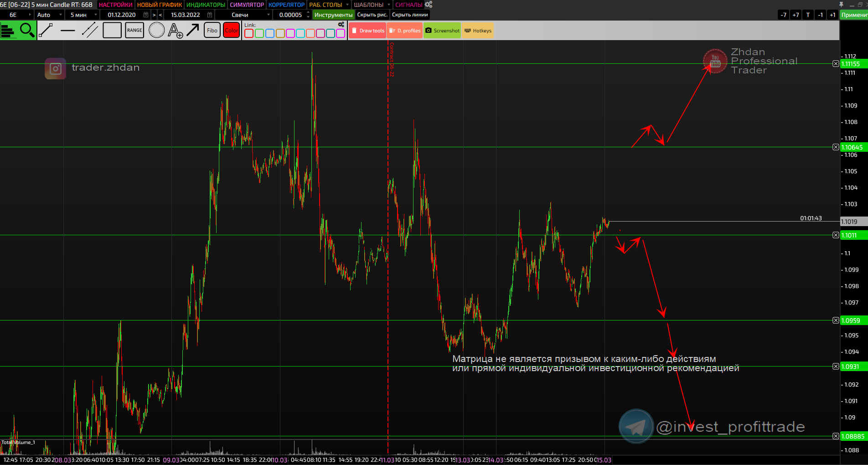This screenshot has height=465, width=868.
Task: Shift the range with +7 button
Action: 796,15
